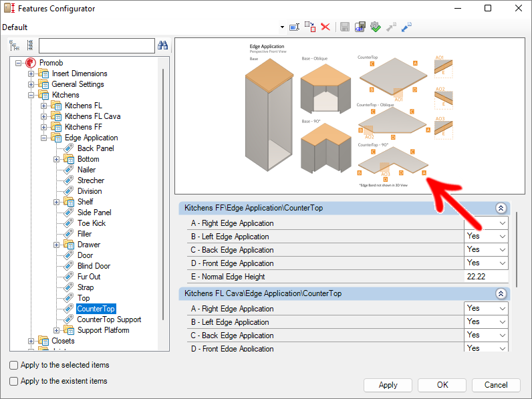
Task: Click the Promob root node icon
Action: (x=31, y=63)
